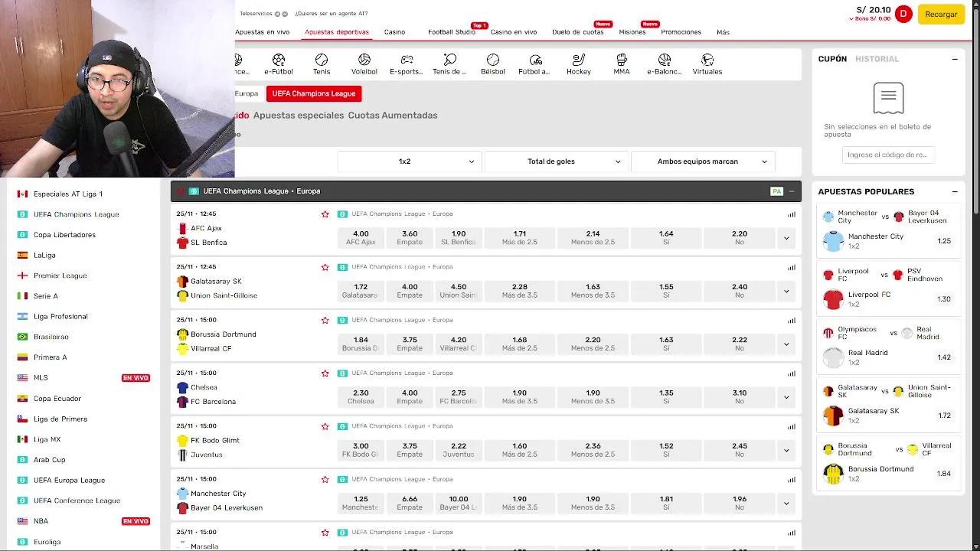The height and width of the screenshot is (551, 980).
Task: Collapse the Apuestas Populares panel
Action: [955, 191]
